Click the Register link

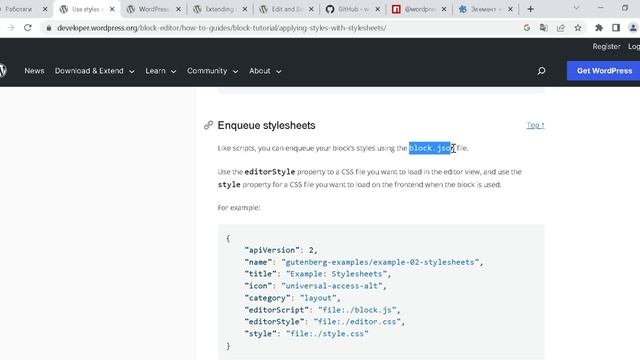tap(606, 47)
